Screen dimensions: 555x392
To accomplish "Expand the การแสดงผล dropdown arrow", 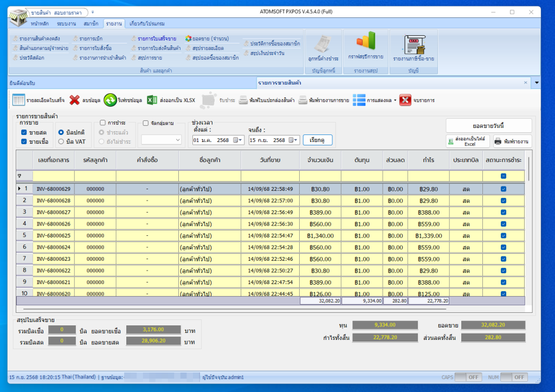I will coord(395,100).
